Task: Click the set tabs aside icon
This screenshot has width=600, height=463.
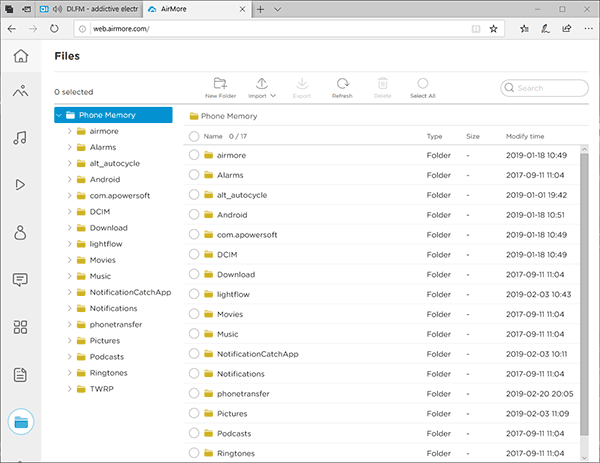Action: [x=26, y=9]
